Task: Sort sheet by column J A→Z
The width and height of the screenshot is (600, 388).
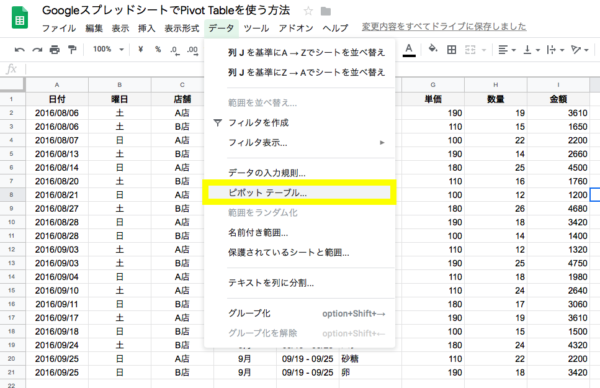Action: 299,52
